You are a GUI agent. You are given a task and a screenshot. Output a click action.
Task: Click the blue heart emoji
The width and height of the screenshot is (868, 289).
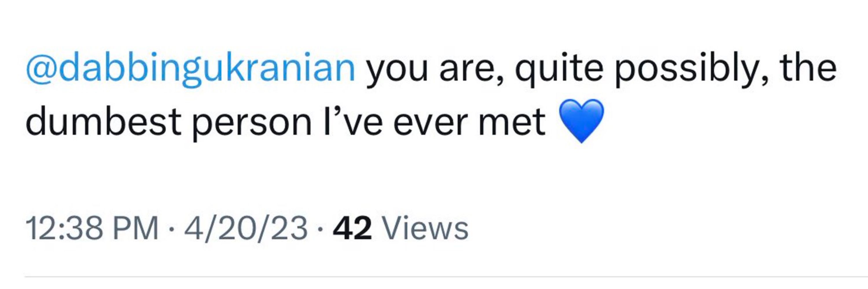581,121
